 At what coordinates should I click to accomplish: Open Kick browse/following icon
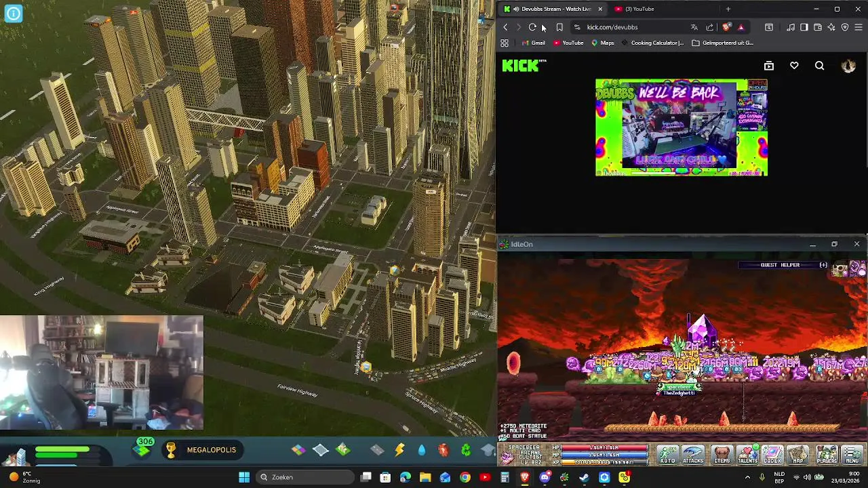point(769,66)
